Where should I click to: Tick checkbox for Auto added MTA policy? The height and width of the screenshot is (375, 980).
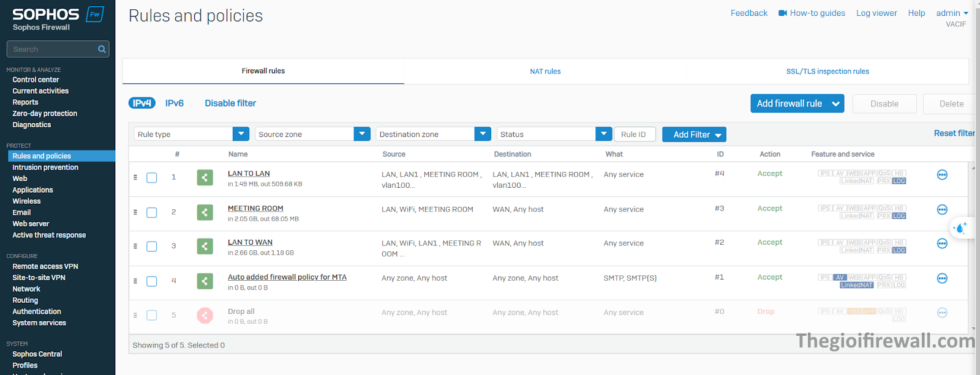[x=152, y=281]
